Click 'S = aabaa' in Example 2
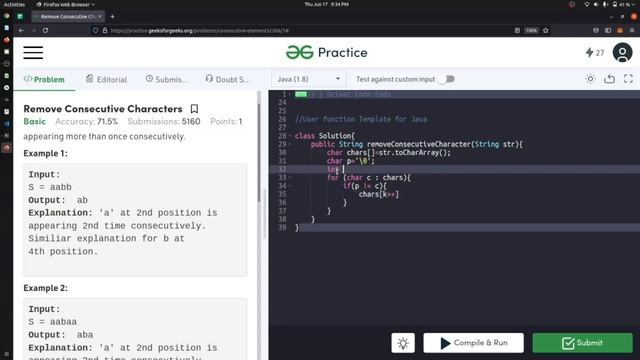The image size is (640, 360). 53,322
